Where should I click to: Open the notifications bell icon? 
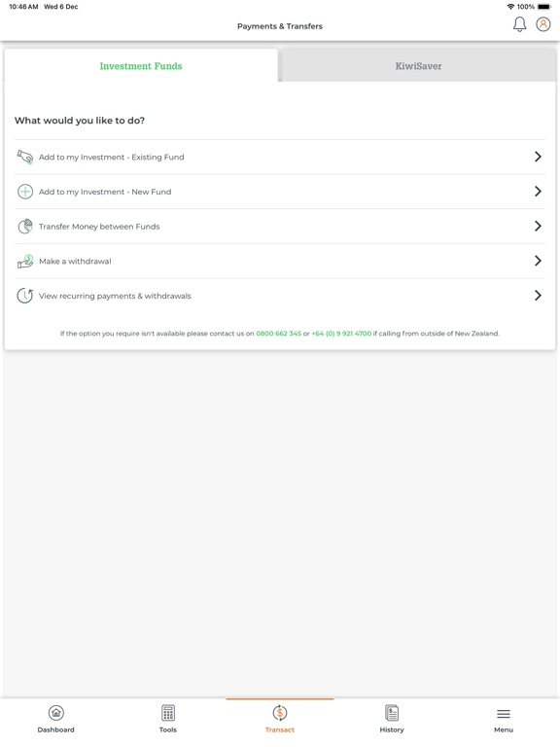pos(519,24)
